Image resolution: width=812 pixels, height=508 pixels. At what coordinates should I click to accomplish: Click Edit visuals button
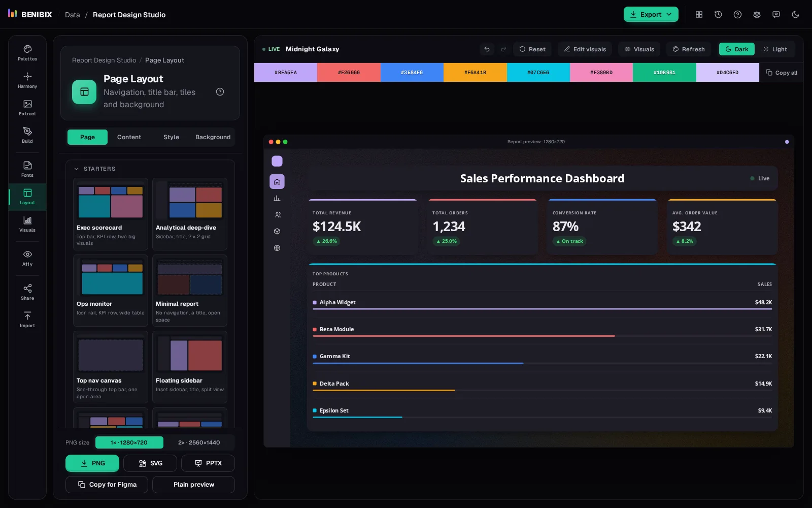pyautogui.click(x=585, y=49)
